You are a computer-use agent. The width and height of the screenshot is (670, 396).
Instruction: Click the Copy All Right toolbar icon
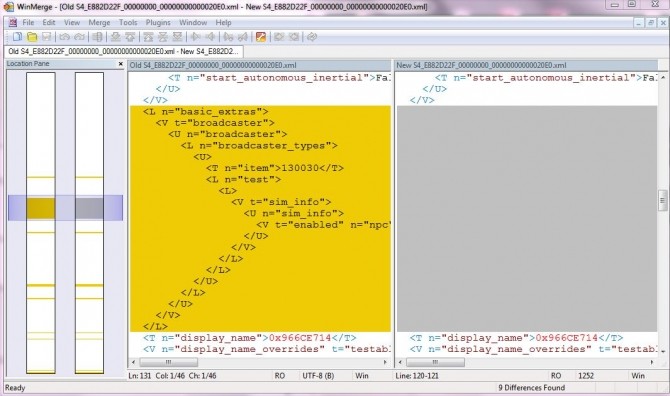pyautogui.click(x=279, y=37)
